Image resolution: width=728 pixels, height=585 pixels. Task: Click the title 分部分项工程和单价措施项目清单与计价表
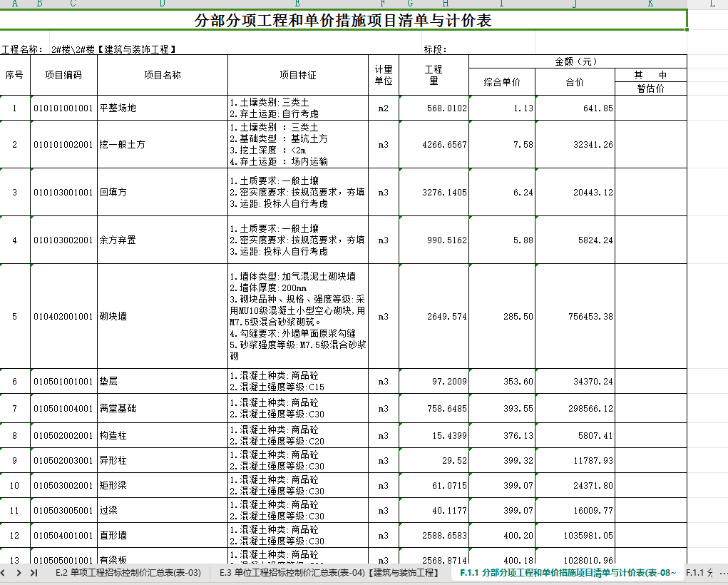(343, 21)
